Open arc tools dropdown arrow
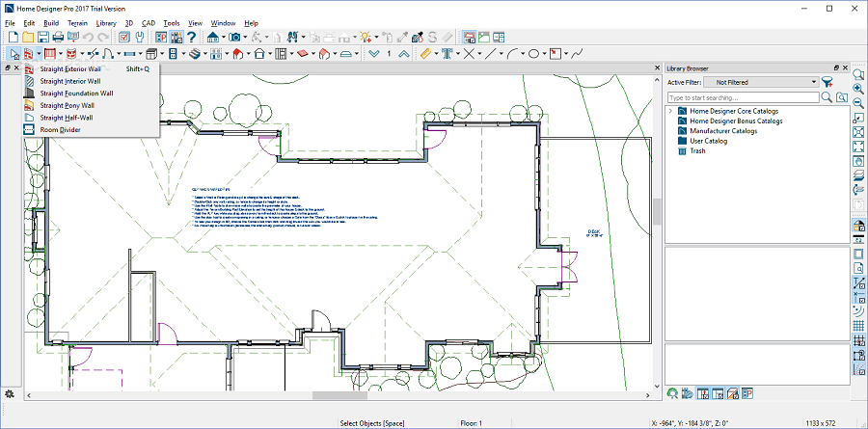This screenshot has height=429, width=868. coord(522,54)
